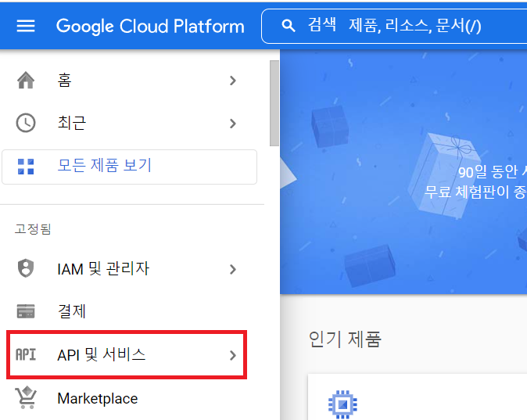Click the Compute Engine chip icon

point(342,404)
